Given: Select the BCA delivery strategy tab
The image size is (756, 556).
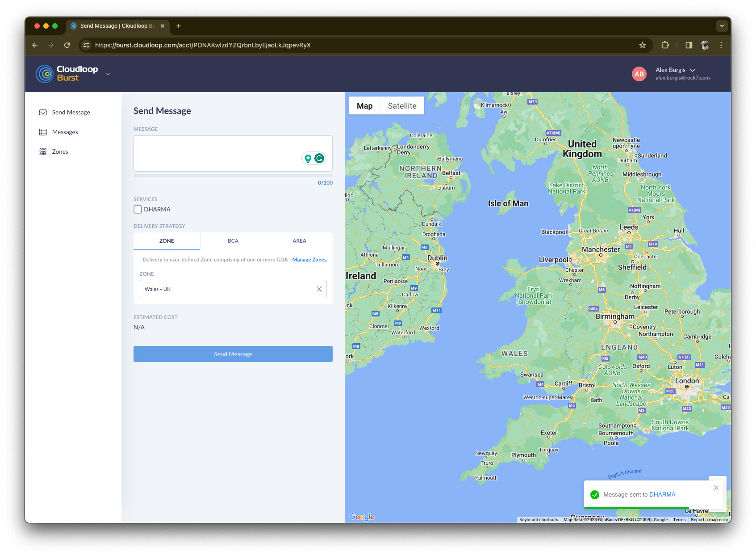Looking at the screenshot, I should pyautogui.click(x=233, y=241).
